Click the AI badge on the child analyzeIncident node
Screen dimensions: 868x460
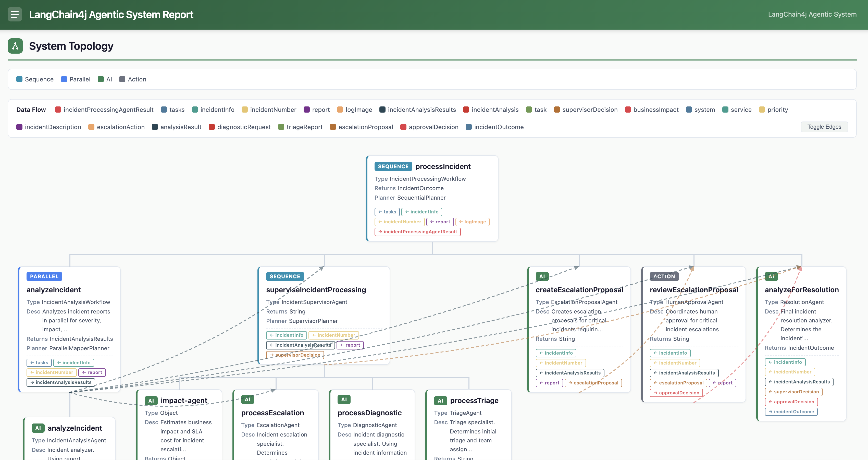[x=38, y=428]
